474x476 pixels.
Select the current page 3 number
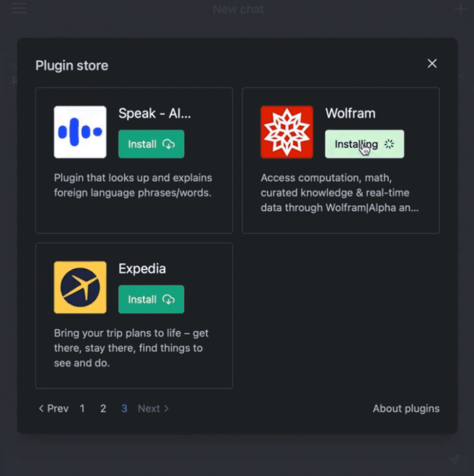124,409
